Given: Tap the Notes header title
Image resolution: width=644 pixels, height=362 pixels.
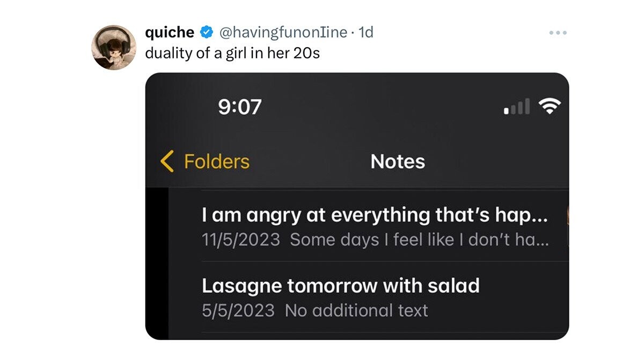Looking at the screenshot, I should click(398, 161).
